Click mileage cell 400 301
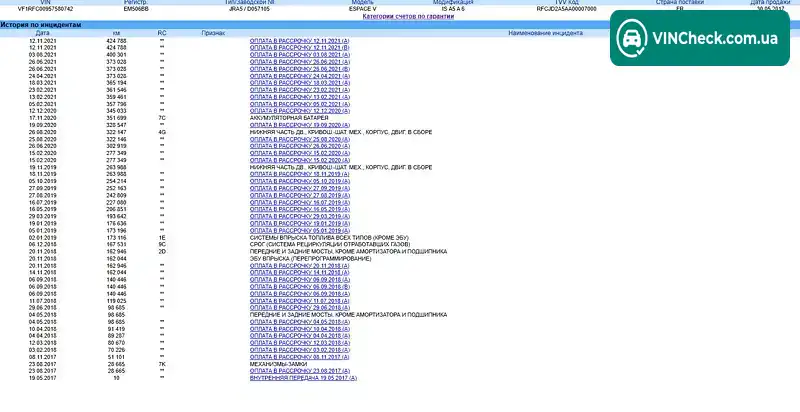 click(x=116, y=55)
